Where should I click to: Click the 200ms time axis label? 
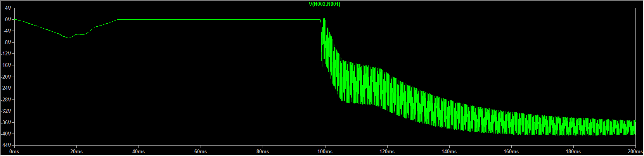635,152
